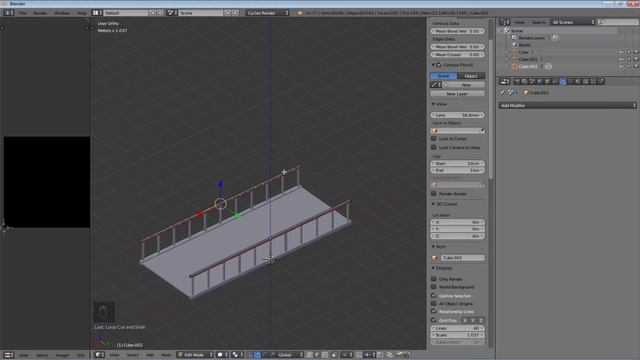640x360 pixels.
Task: Open the viewport shading mode selector
Action: 222,355
